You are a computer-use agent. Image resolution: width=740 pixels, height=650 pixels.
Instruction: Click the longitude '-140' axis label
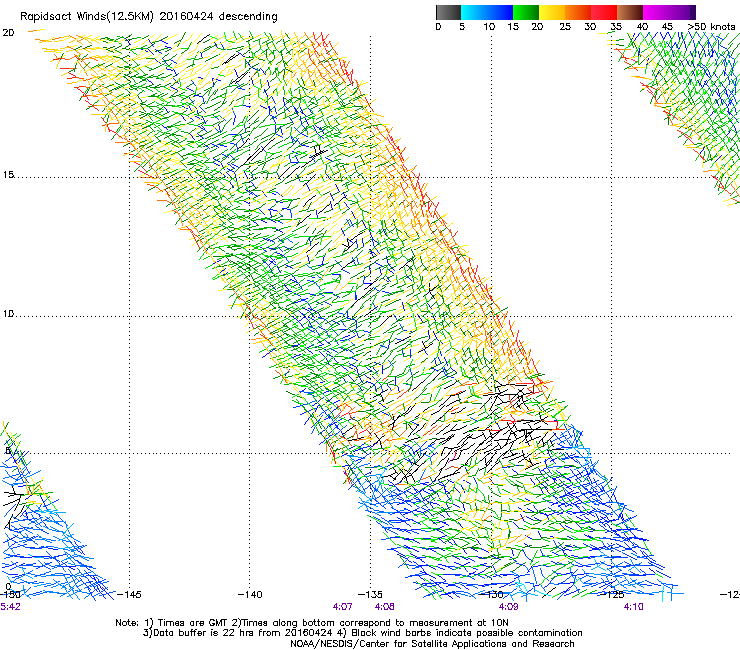250,594
